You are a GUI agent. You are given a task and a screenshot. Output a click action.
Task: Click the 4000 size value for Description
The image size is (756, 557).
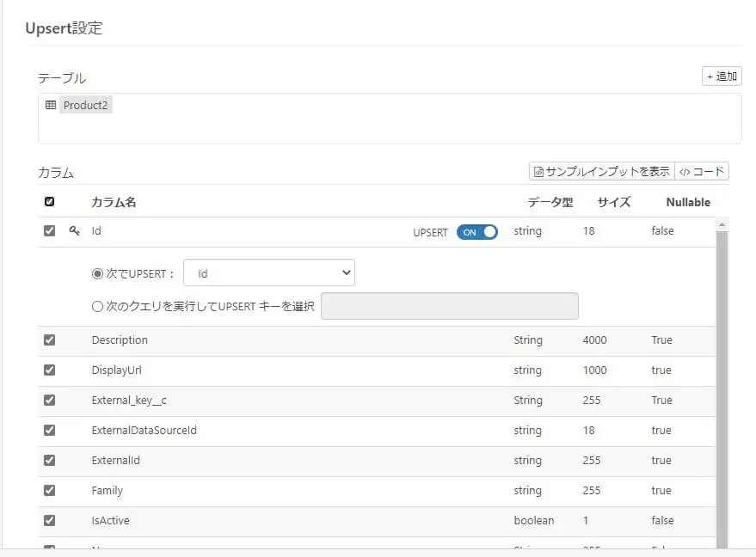594,340
